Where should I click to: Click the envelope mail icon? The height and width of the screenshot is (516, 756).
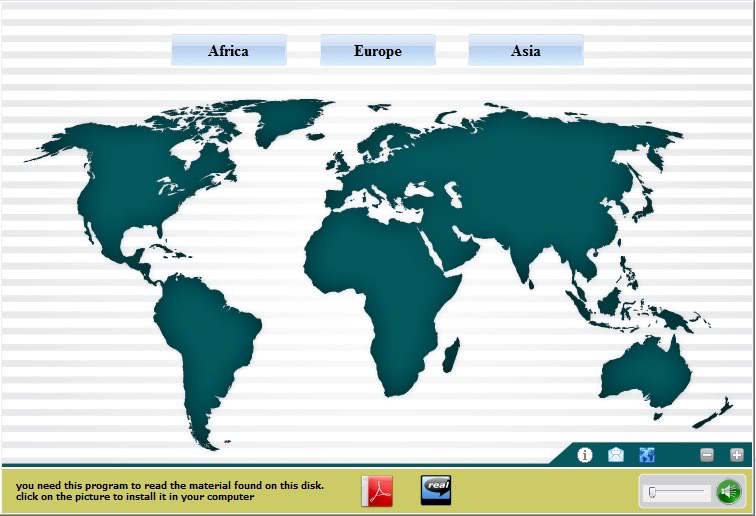[616, 455]
